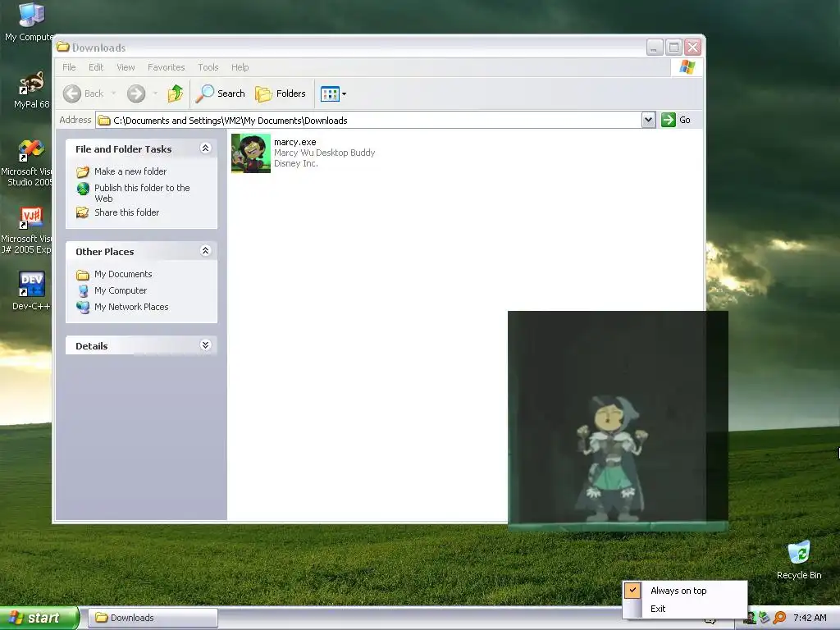Go up one folder level
Screen dimensions: 840x630
[176, 94]
